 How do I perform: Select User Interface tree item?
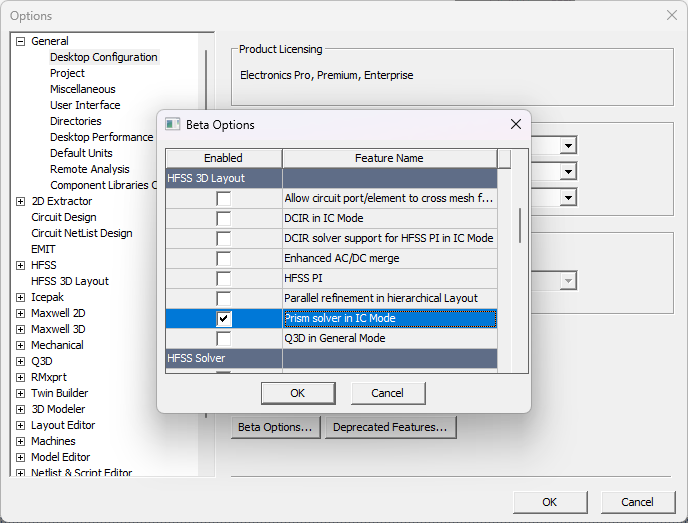click(x=85, y=105)
